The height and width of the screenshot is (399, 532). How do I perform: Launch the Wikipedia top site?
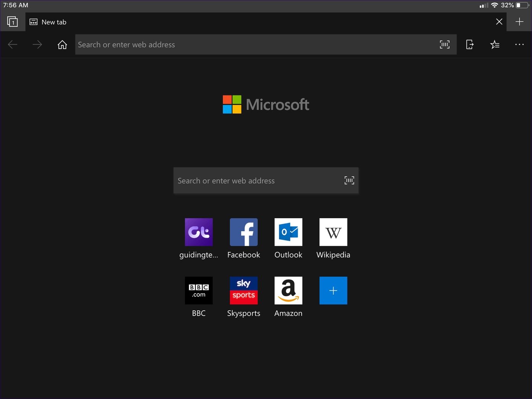(x=333, y=232)
